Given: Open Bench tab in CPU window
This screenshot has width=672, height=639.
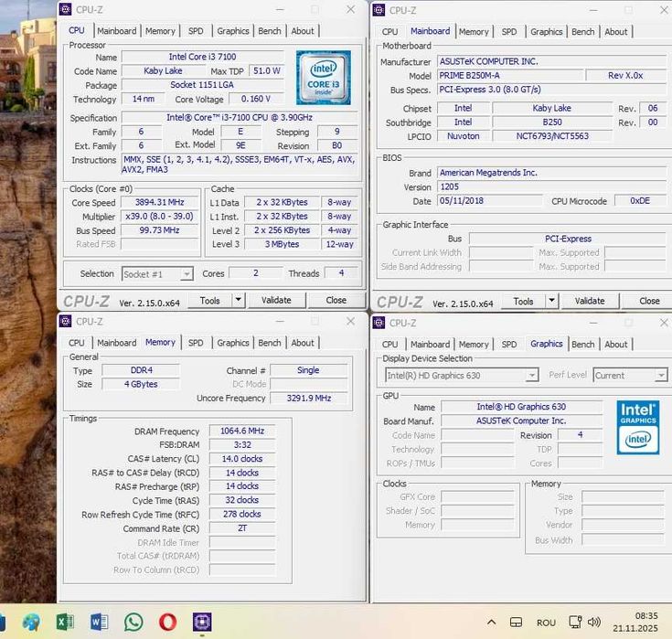Looking at the screenshot, I should click(x=270, y=31).
